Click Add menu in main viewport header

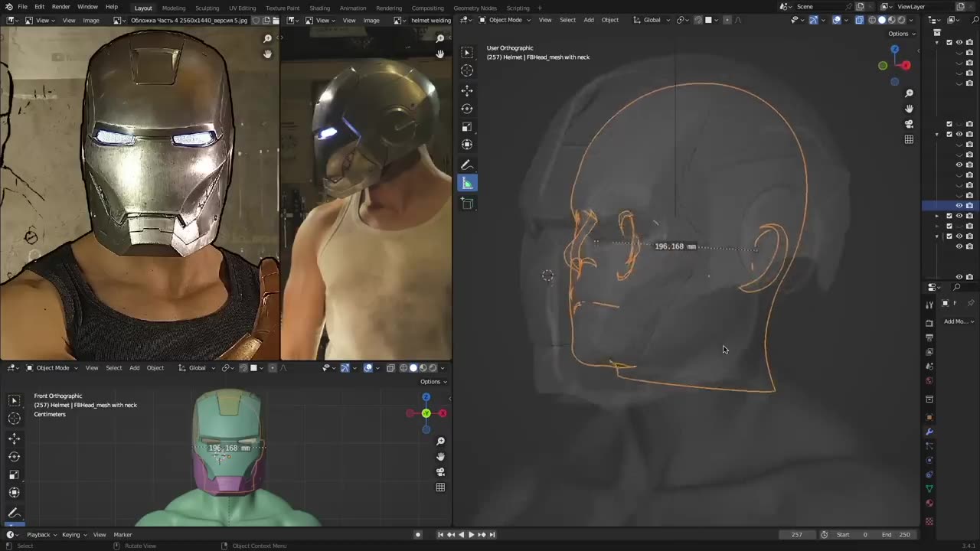(589, 20)
